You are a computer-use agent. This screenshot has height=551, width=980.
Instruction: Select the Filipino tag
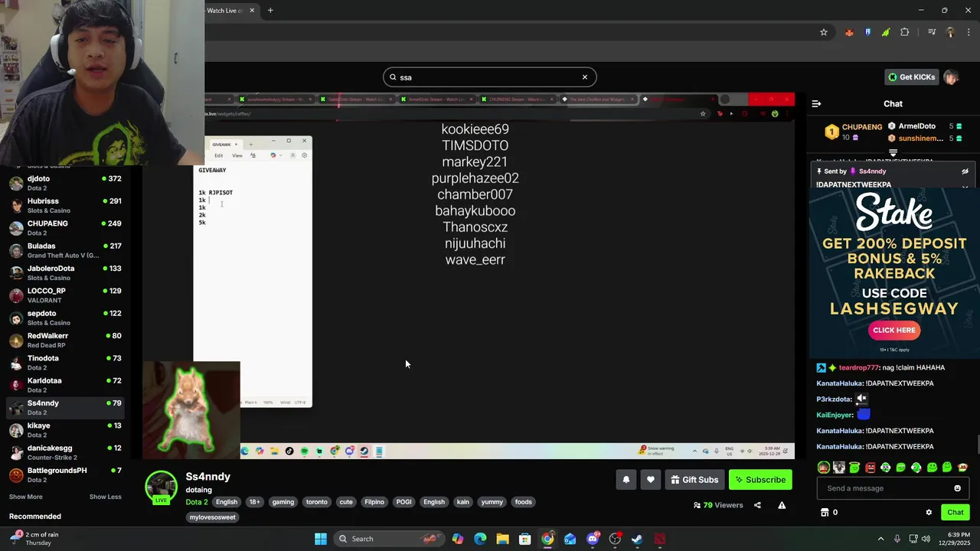click(x=374, y=502)
